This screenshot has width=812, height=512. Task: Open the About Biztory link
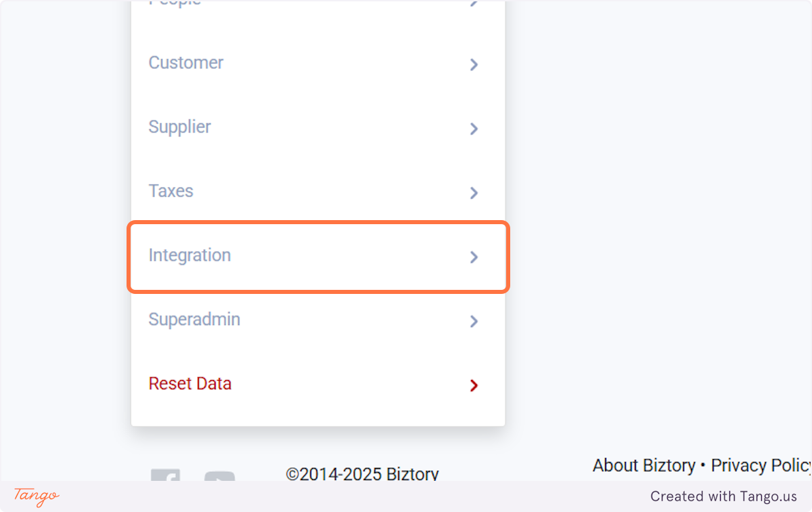point(644,465)
